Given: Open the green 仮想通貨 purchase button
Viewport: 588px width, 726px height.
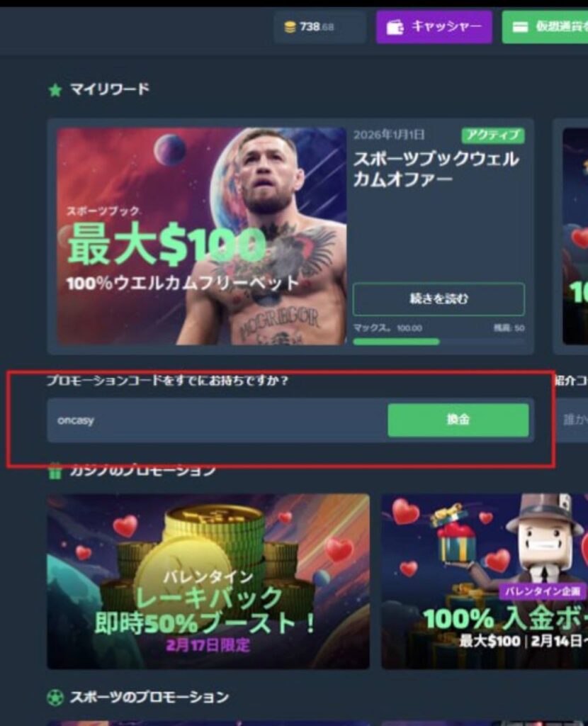Looking at the screenshot, I should [545, 28].
